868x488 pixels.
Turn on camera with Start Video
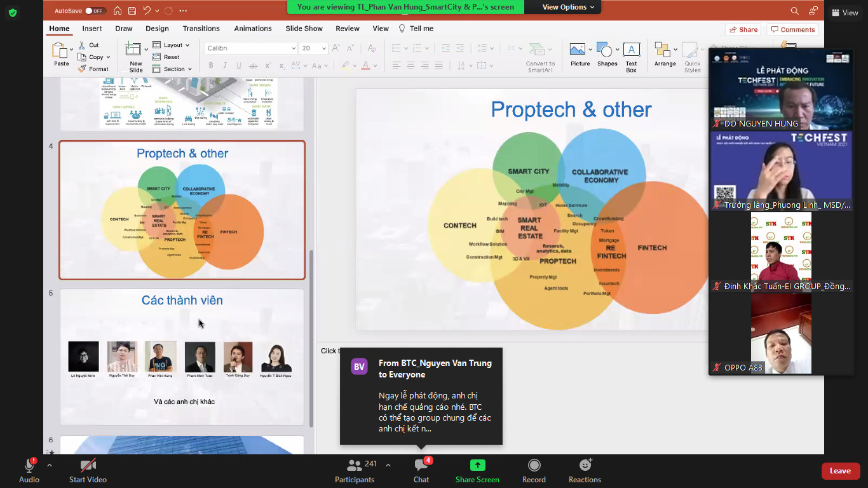88,466
